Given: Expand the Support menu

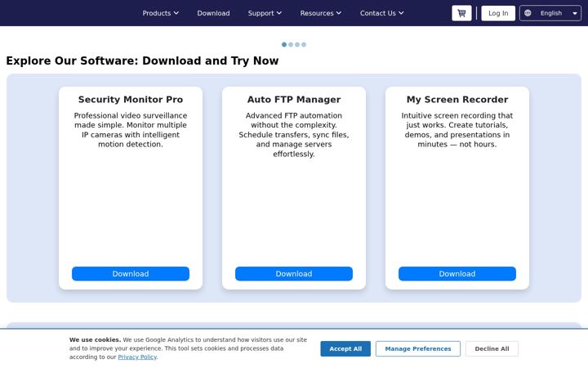Looking at the screenshot, I should (265, 13).
